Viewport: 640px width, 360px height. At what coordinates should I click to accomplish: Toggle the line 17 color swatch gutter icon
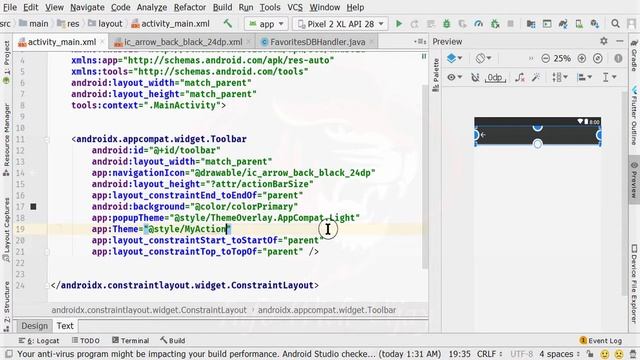33,207
